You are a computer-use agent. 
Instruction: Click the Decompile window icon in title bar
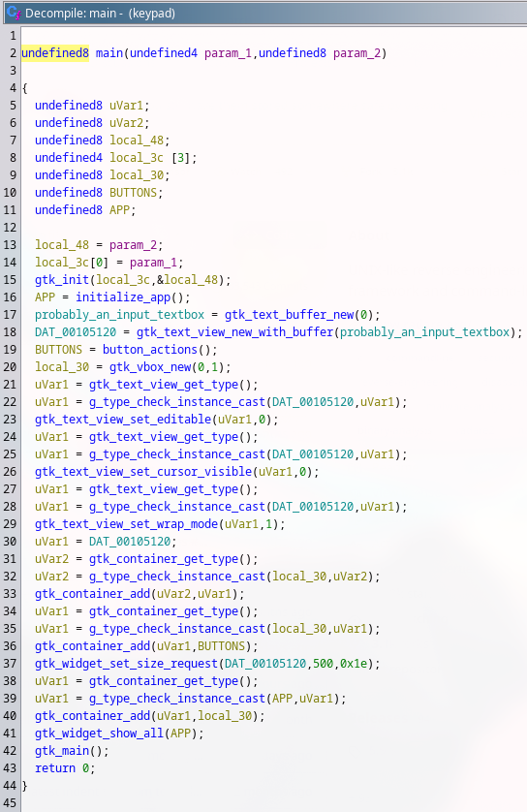click(x=14, y=13)
